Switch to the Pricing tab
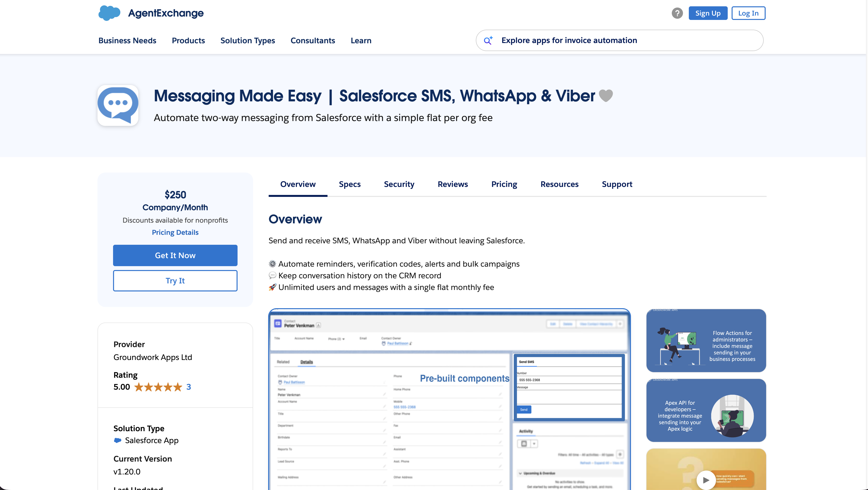This screenshot has width=868, height=490. 504,184
